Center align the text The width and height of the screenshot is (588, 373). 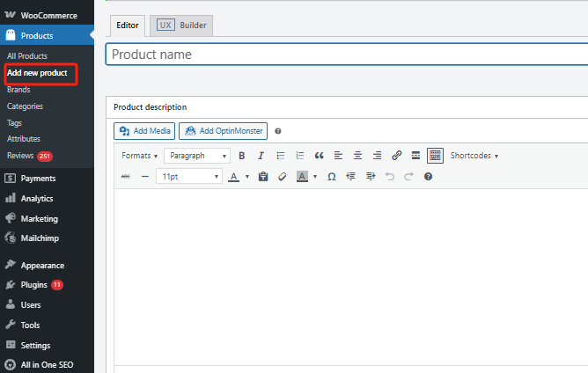(x=357, y=156)
